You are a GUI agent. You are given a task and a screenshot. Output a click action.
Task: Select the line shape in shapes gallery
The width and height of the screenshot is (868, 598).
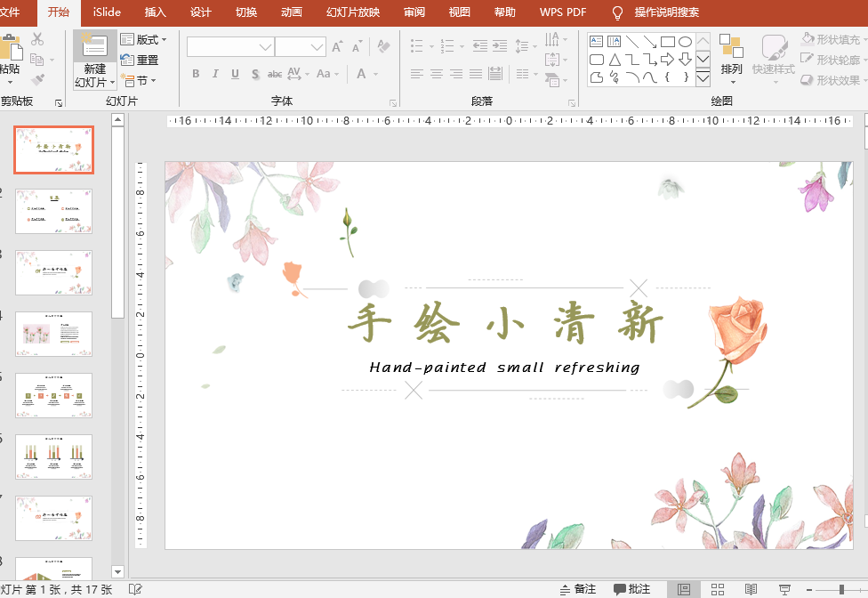point(632,42)
